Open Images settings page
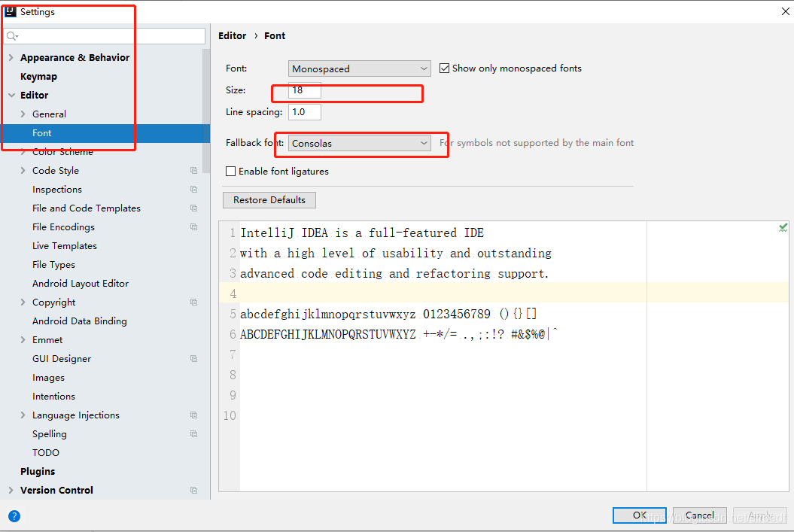Viewport: 794px width, 532px height. click(49, 377)
